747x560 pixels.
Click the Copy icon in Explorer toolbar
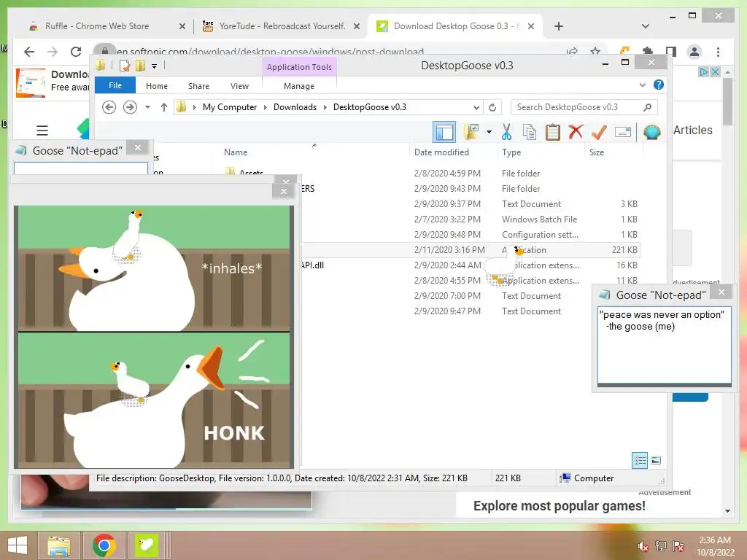530,132
